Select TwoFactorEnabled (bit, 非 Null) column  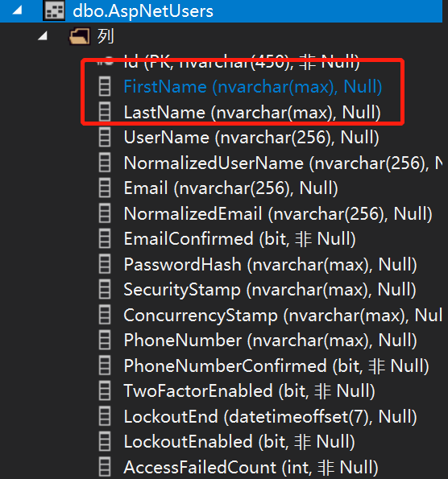click(249, 391)
